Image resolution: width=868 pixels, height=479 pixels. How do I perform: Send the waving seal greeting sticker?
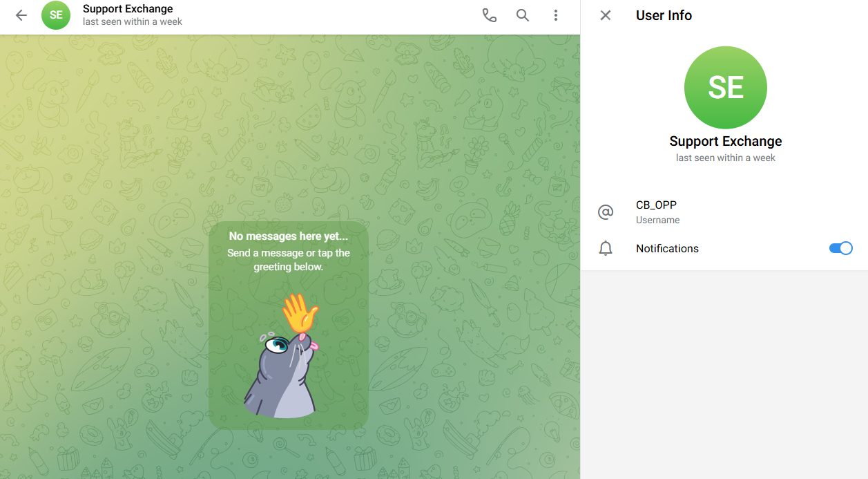click(x=280, y=373)
